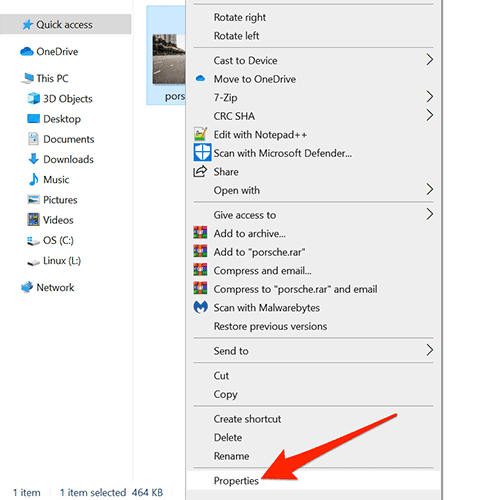Screen dimensions: 499x500
Task: Open Quick access in navigation pane
Action: pos(65,24)
